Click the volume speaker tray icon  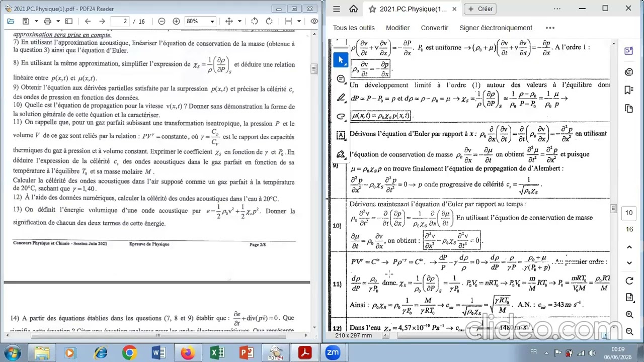[x=592, y=352]
